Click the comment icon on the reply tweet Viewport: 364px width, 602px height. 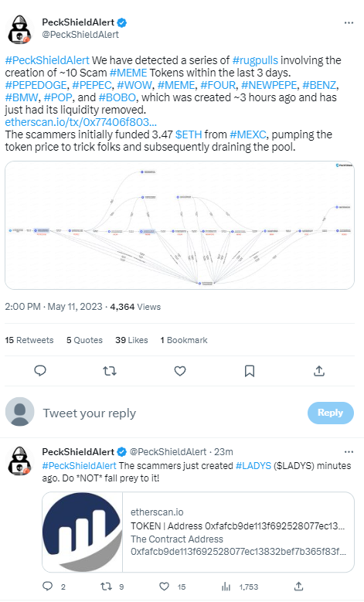tap(47, 586)
